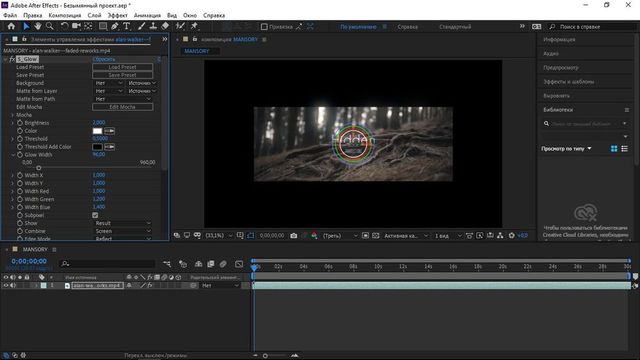The height and width of the screenshot is (360, 640).
Task: Open the Правка menu
Action: [x=33, y=15]
